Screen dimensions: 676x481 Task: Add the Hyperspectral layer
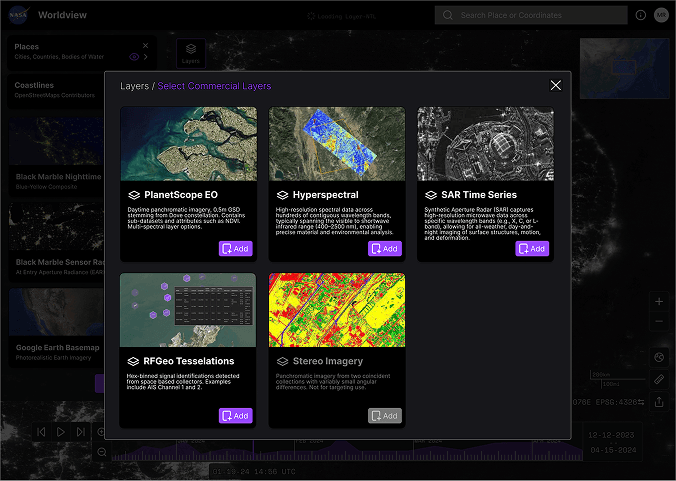coord(385,249)
